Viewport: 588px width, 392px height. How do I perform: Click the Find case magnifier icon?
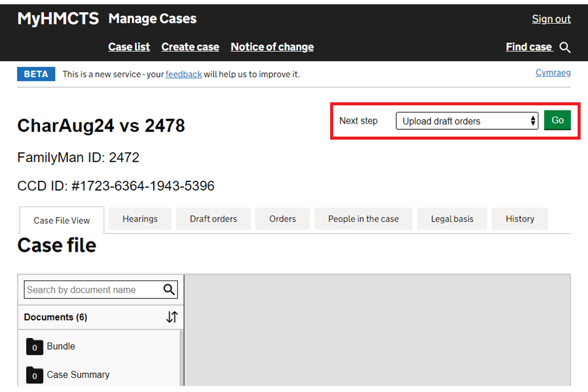pos(565,48)
